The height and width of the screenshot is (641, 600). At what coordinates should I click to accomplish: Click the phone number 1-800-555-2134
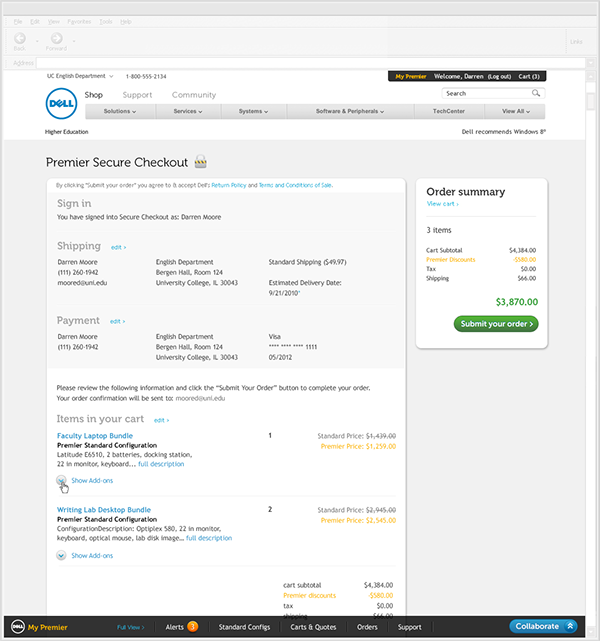coord(146,76)
